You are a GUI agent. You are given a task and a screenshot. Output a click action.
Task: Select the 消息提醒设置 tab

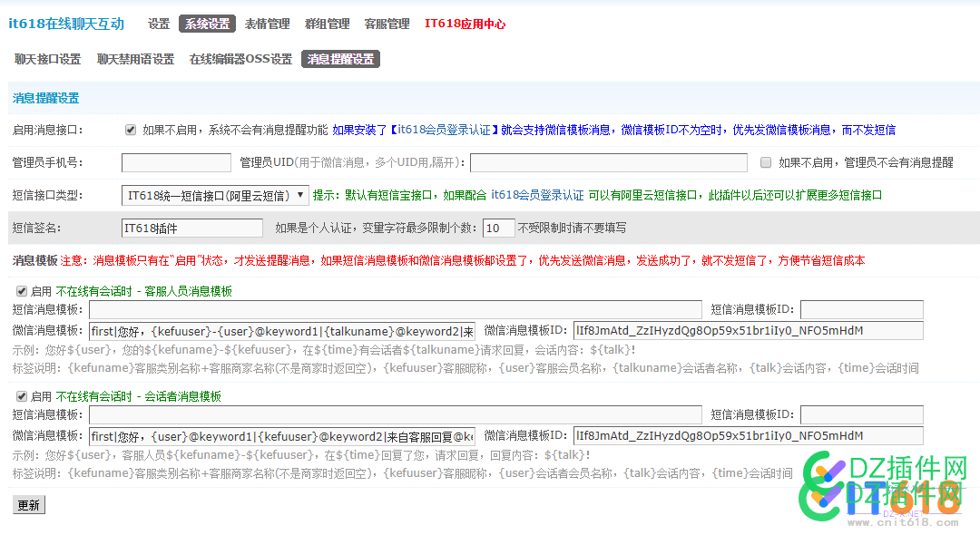coord(339,58)
